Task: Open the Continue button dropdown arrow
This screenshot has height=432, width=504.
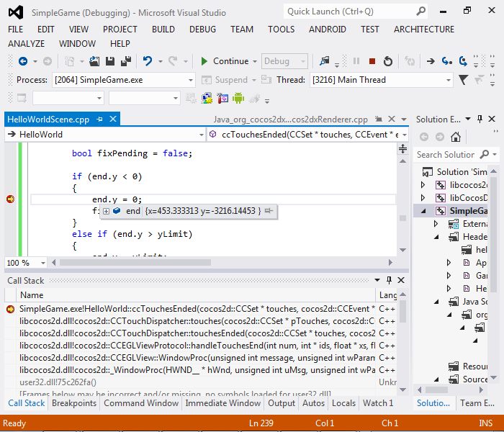Action: pyautogui.click(x=255, y=61)
